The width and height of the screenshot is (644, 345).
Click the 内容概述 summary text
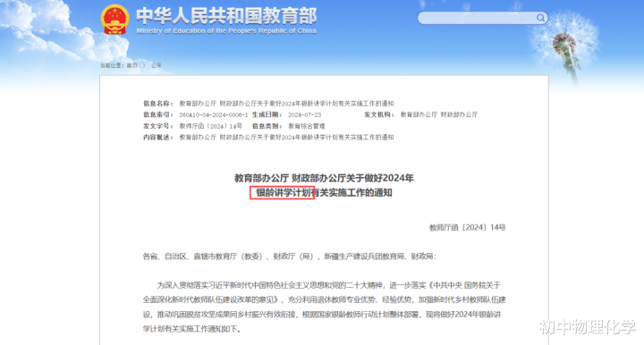(286, 138)
